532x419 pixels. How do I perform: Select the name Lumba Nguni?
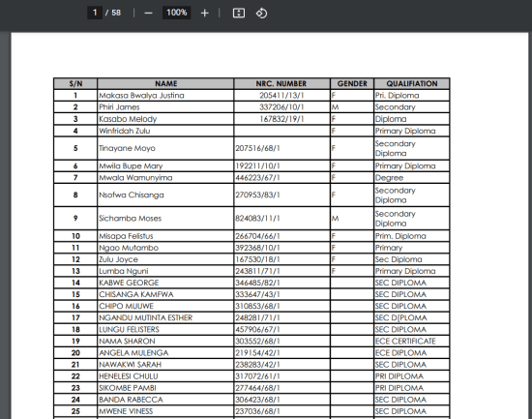[124, 271]
